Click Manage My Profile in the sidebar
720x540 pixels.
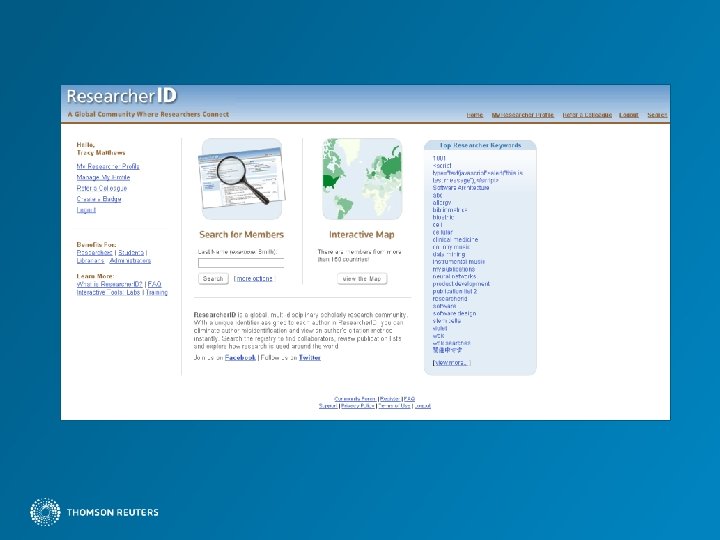pyautogui.click(x=103, y=177)
